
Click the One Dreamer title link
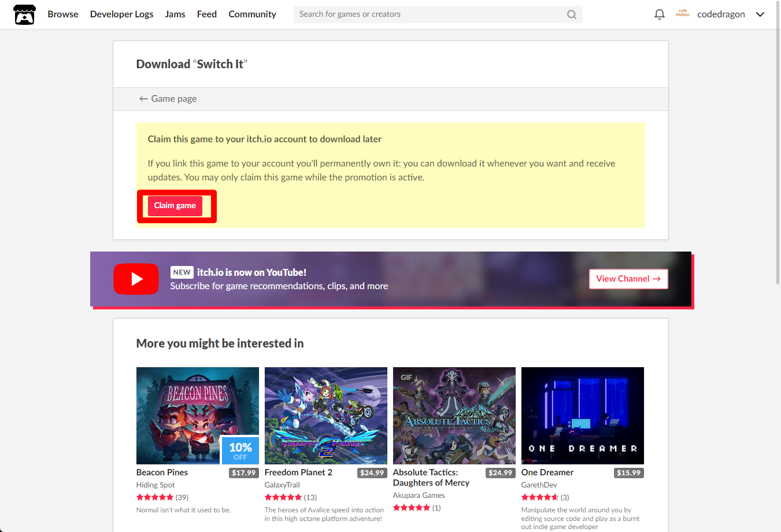click(547, 472)
